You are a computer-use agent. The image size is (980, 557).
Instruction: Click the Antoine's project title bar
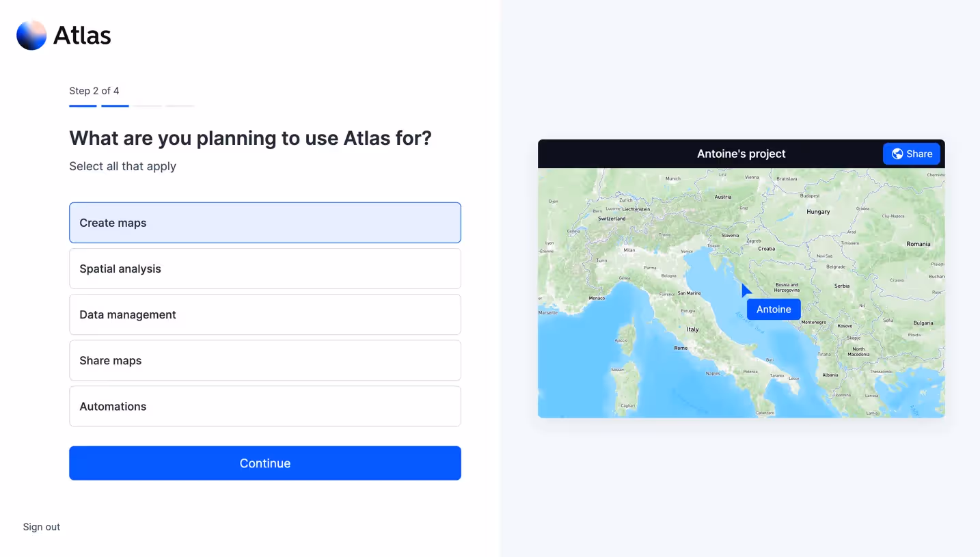[x=741, y=153]
